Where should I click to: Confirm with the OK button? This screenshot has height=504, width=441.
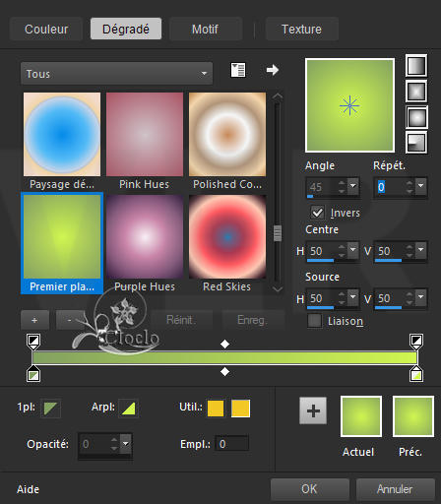[309, 489]
